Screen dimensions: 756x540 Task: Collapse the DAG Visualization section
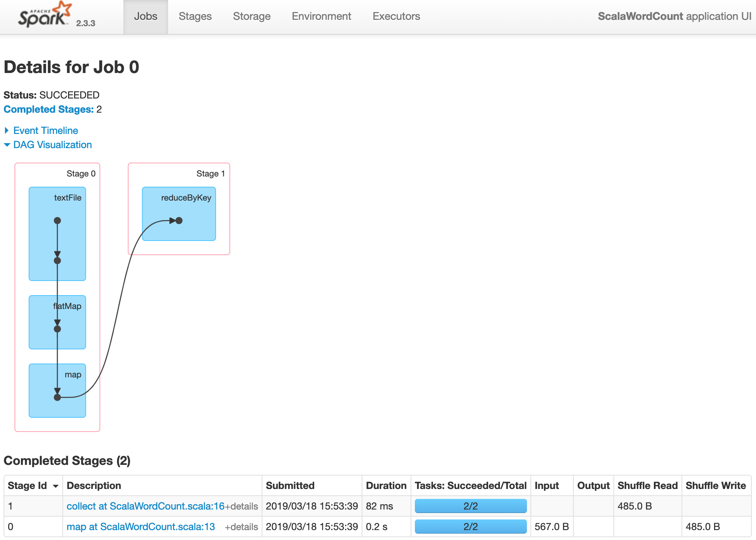[52, 145]
